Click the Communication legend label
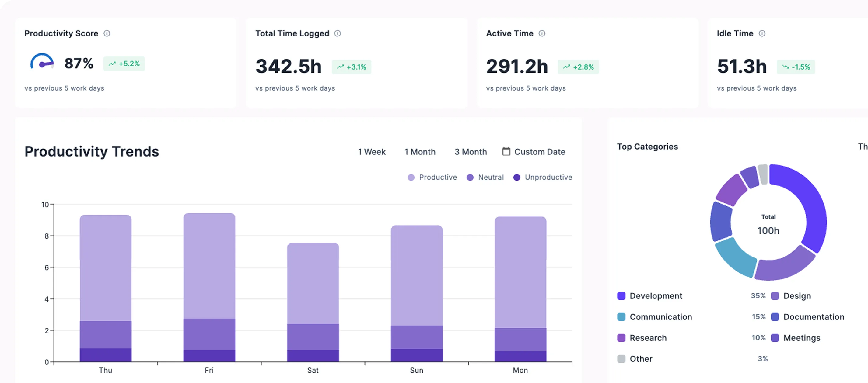 (x=661, y=317)
